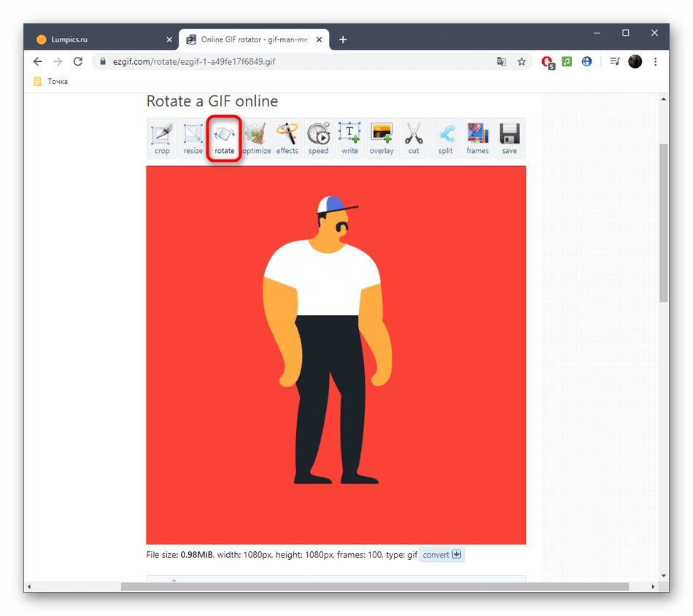693x616 pixels.
Task: Go back in browser history
Action: 38,61
